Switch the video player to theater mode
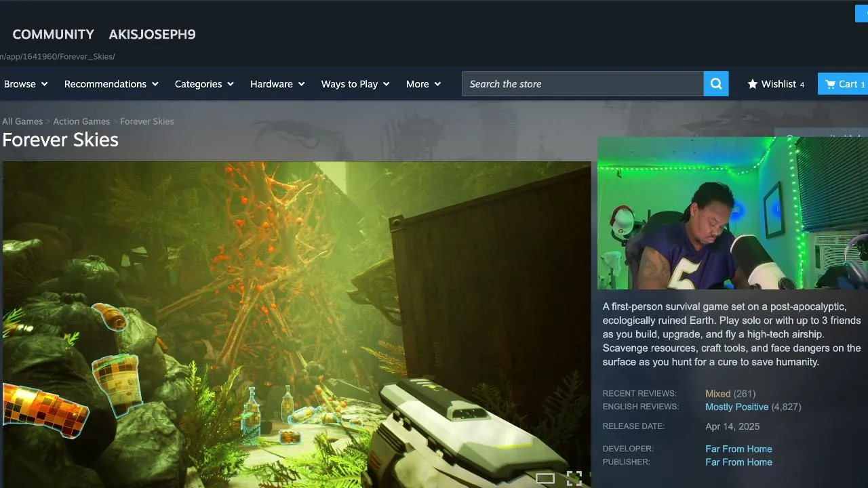 point(545,478)
